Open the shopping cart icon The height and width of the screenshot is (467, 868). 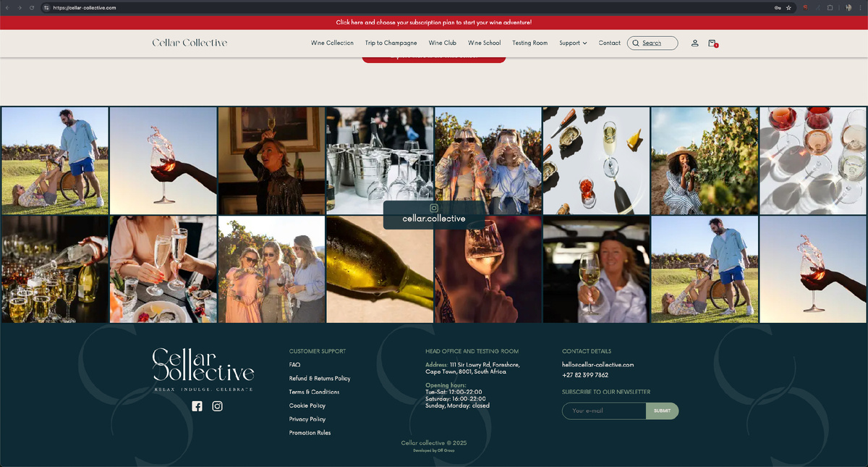coord(712,43)
